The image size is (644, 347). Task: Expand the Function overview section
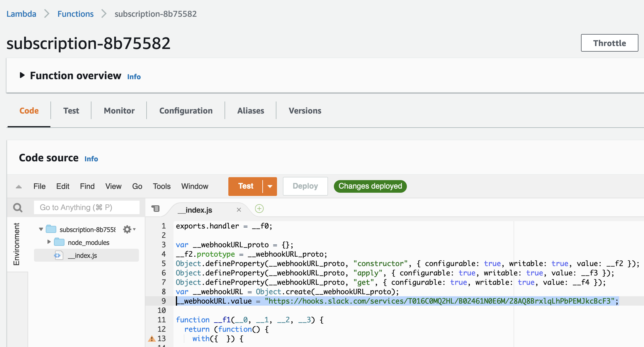point(22,75)
